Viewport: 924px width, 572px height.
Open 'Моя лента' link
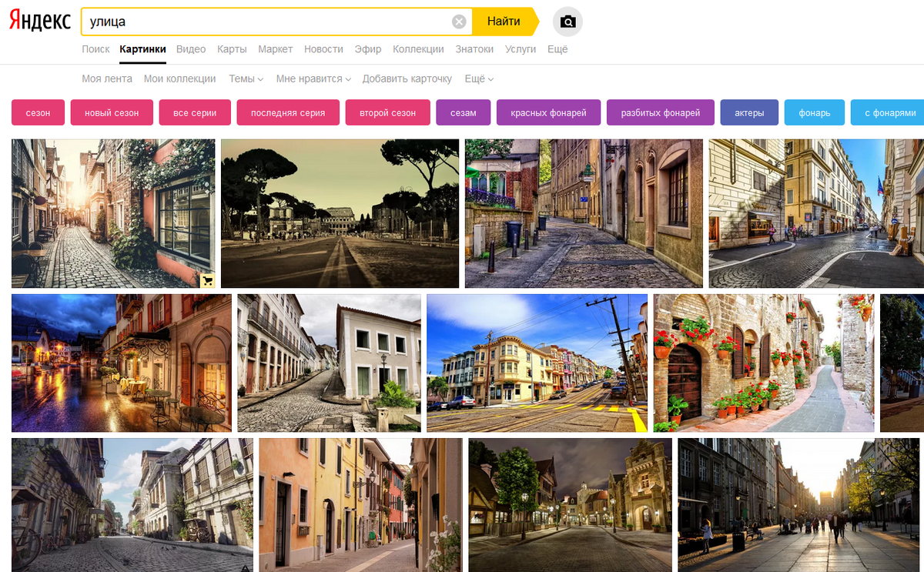coord(107,79)
